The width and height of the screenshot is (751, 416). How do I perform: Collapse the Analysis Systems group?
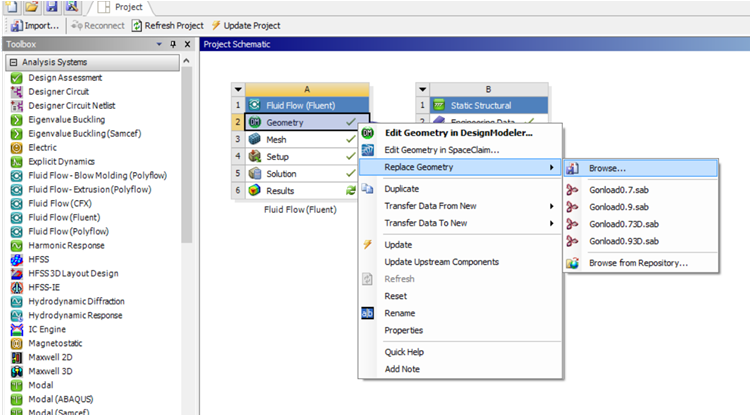(13, 62)
